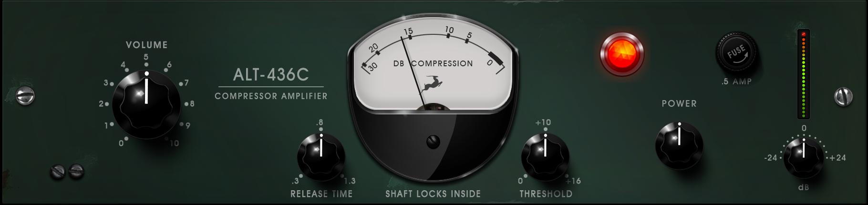Toggle the Power knob switch

click(x=679, y=145)
